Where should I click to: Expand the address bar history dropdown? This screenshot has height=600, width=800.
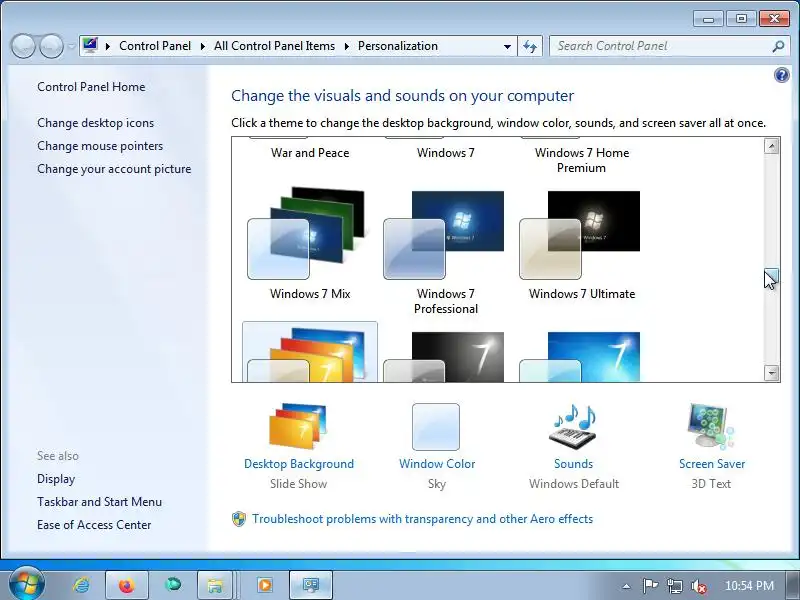507,46
